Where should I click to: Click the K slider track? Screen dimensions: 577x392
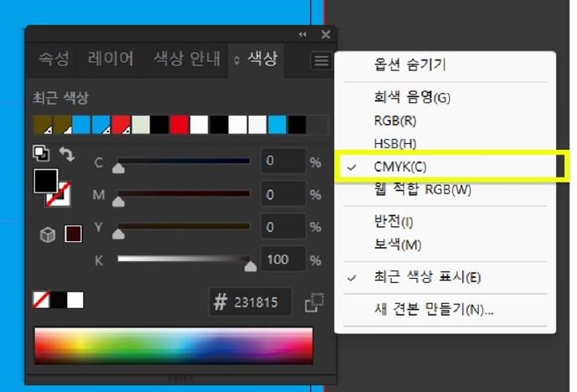click(183, 259)
